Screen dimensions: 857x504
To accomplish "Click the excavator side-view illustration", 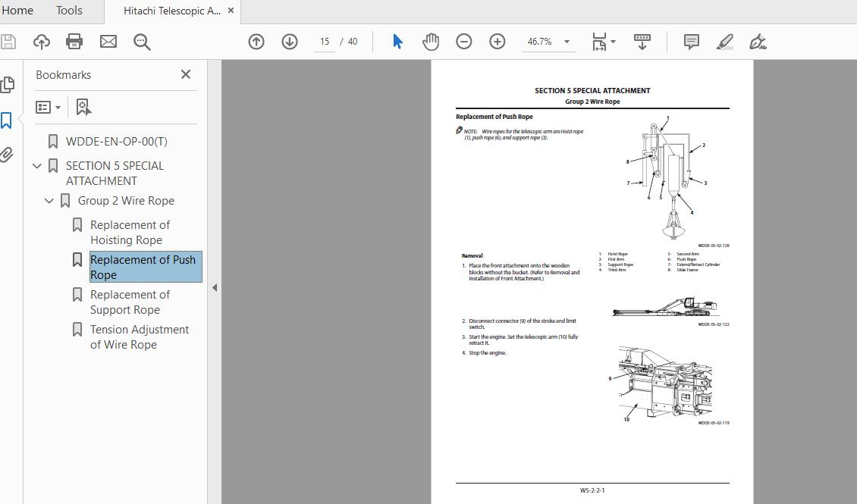I will point(664,307).
